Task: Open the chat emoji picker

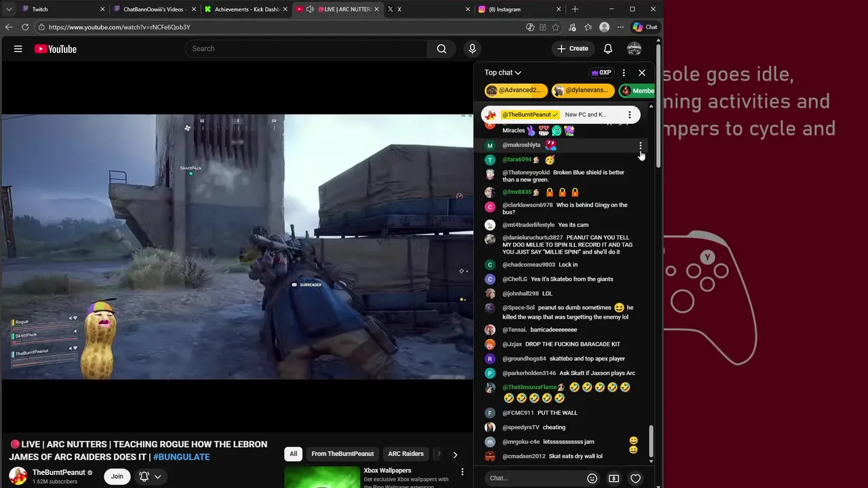Action: [592, 479]
